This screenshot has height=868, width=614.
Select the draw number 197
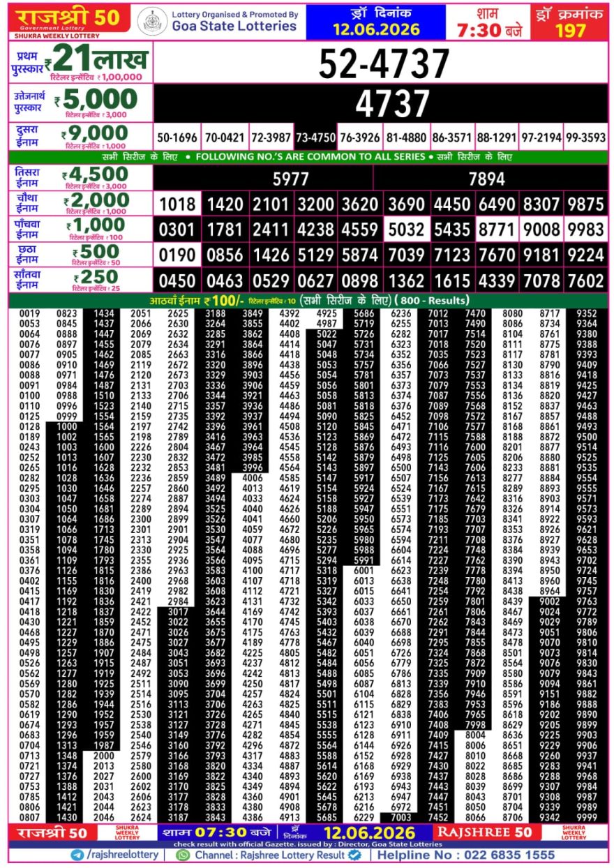pos(571,30)
